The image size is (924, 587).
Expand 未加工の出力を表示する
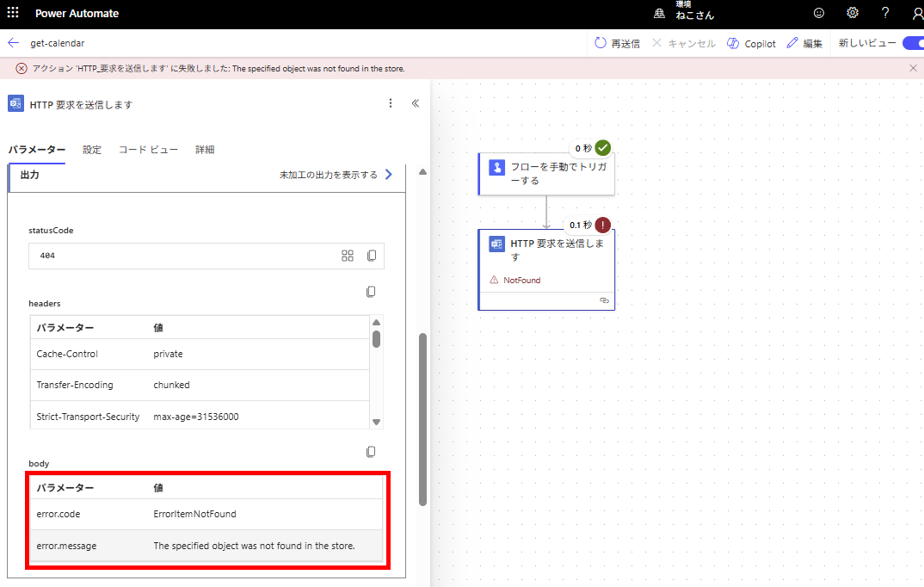336,175
